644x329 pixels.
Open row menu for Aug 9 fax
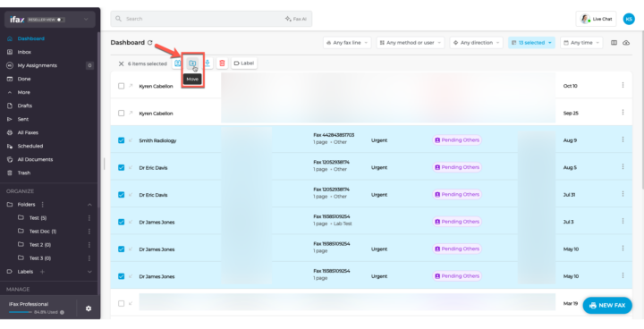(623, 139)
